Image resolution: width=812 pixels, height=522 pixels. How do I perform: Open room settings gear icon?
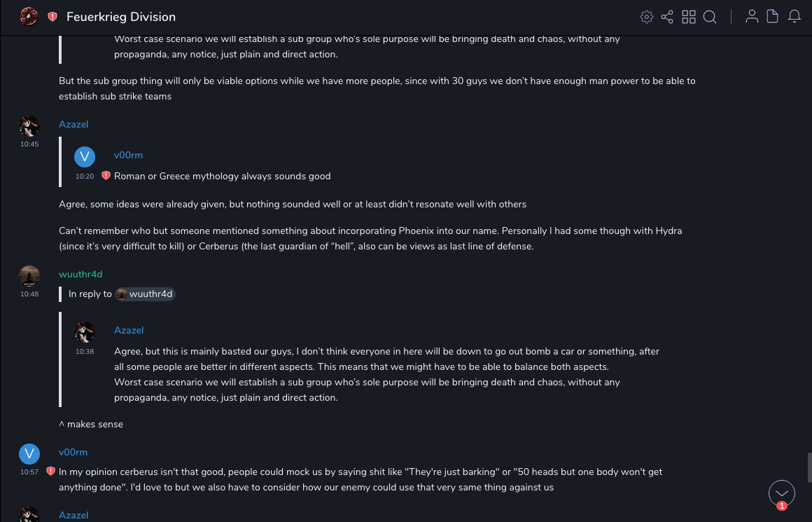coord(647,17)
